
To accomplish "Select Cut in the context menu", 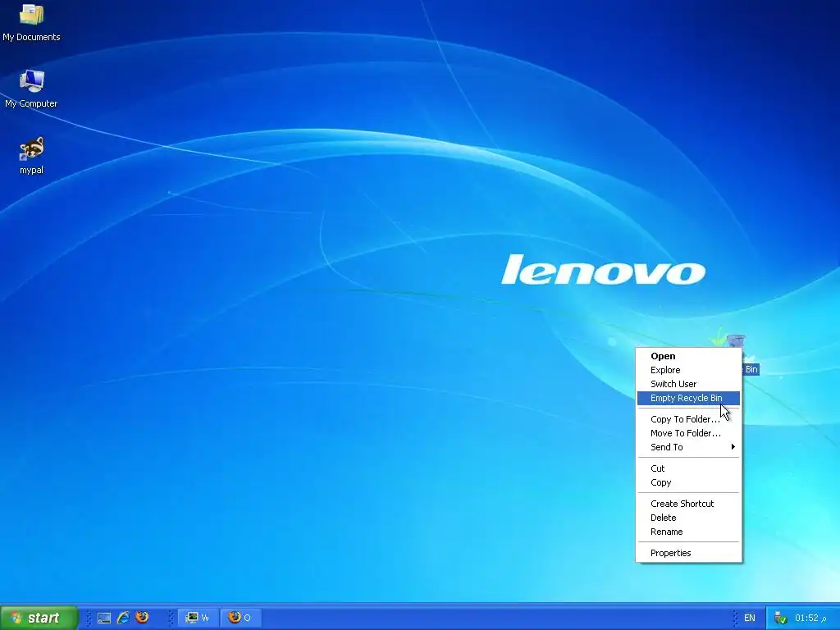I will (688, 468).
